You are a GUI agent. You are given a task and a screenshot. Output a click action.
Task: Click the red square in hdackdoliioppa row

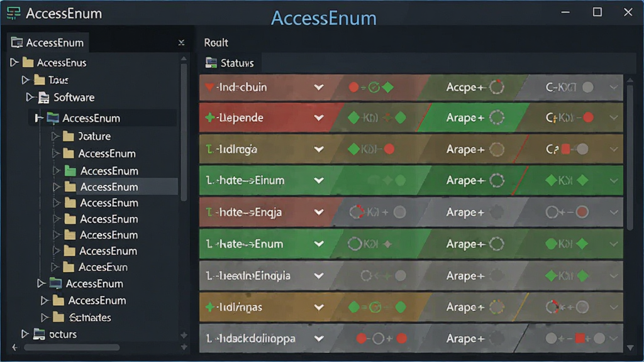point(580,339)
